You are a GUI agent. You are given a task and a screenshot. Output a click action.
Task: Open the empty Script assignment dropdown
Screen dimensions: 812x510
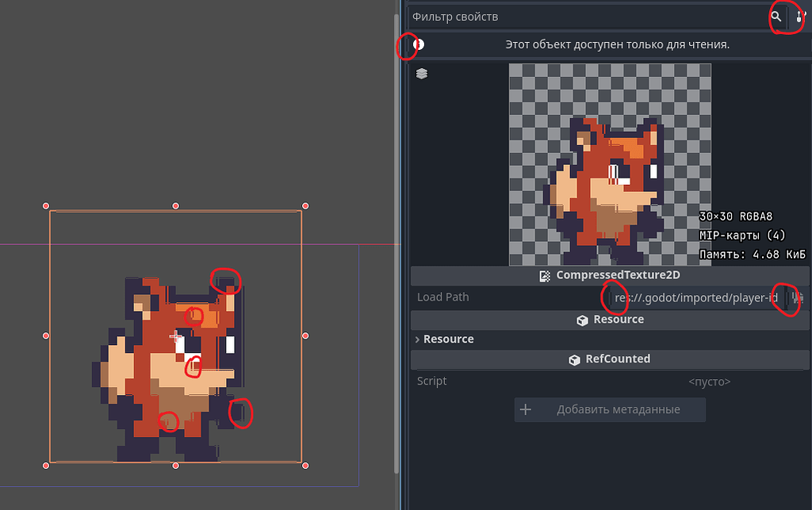709,381
